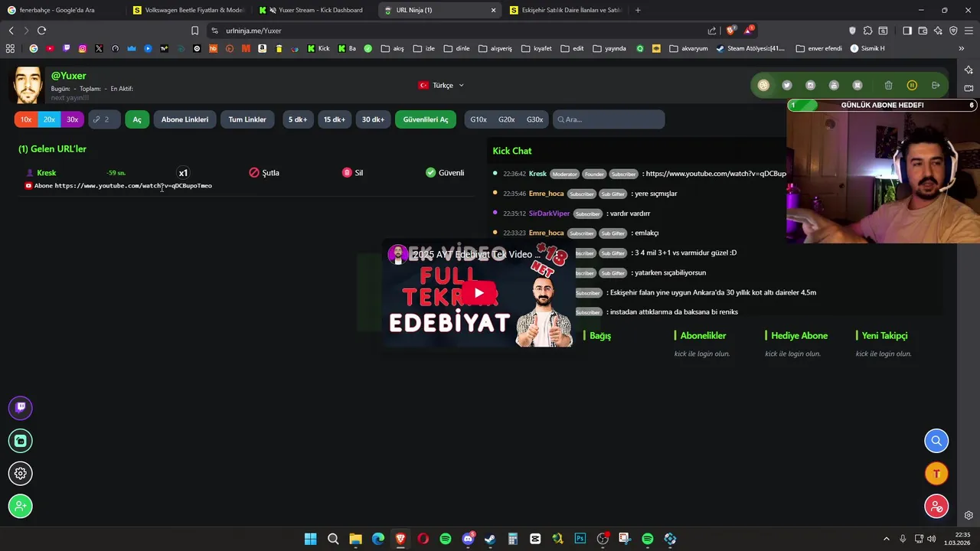
Task: Click Brave Rewards triangle icon
Action: click(748, 31)
